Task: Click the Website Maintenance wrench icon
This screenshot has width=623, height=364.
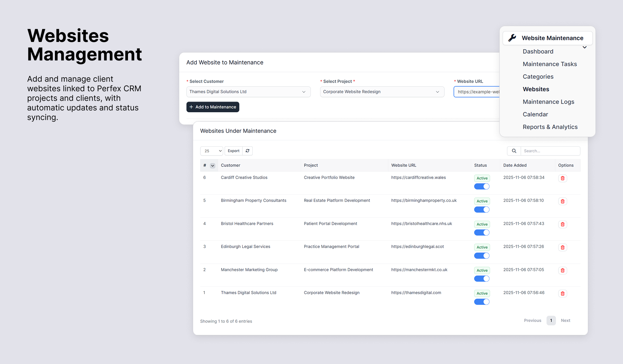Action: [x=513, y=38]
